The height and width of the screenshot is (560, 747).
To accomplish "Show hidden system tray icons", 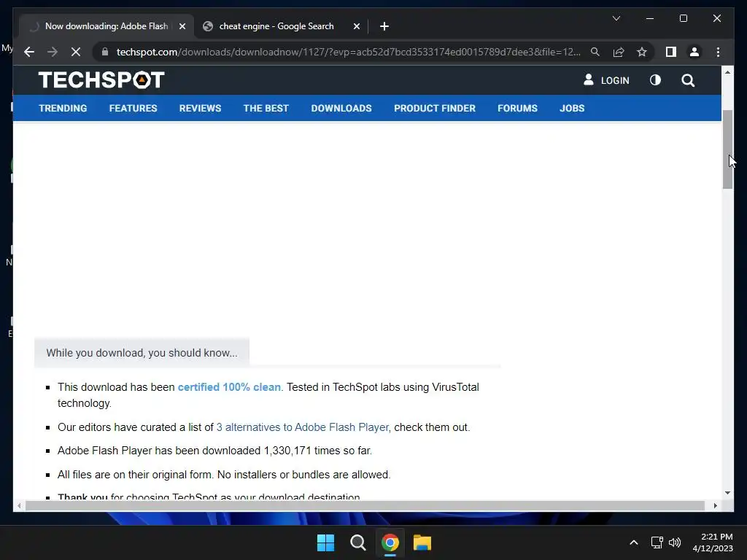I will point(634,542).
